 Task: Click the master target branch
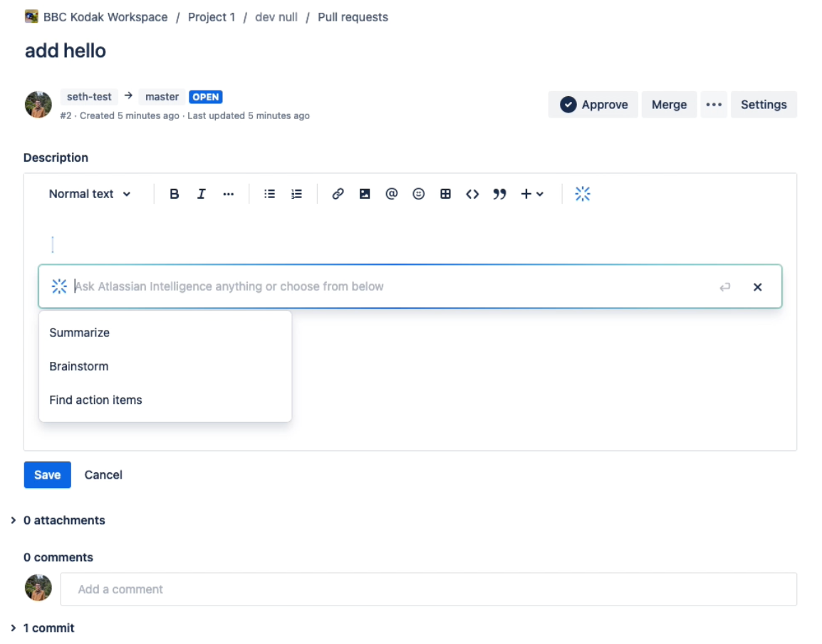point(162,96)
